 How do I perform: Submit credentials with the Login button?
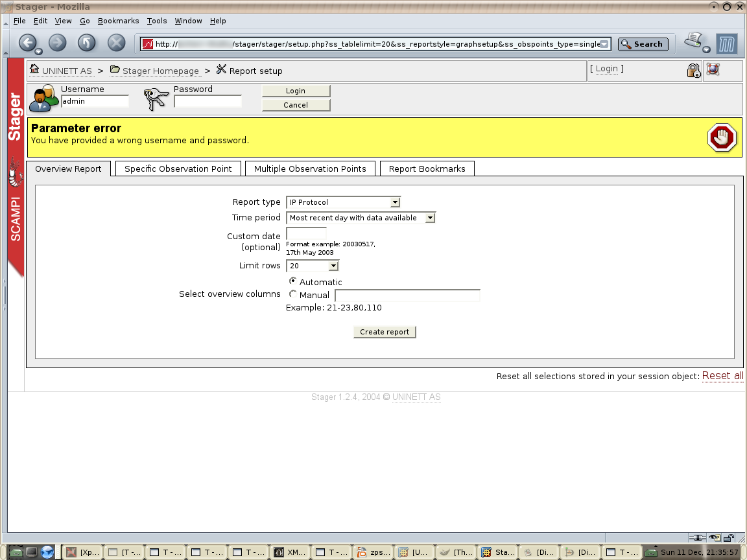296,91
